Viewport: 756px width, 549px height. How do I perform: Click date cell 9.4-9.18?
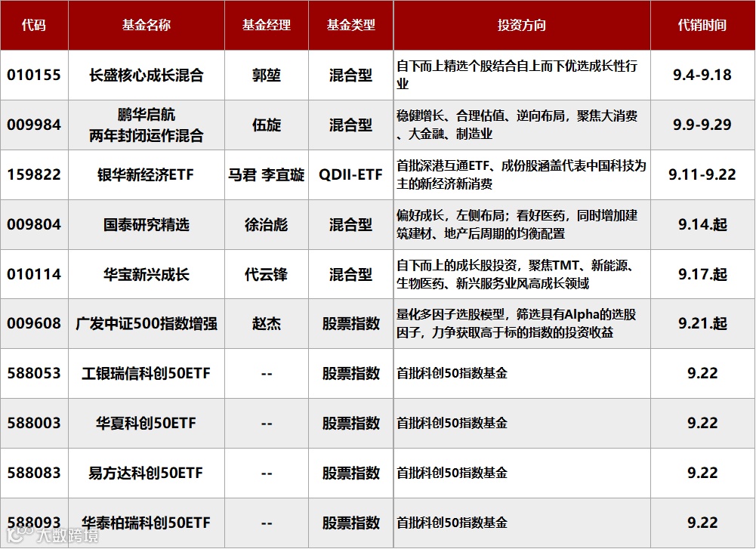click(702, 76)
